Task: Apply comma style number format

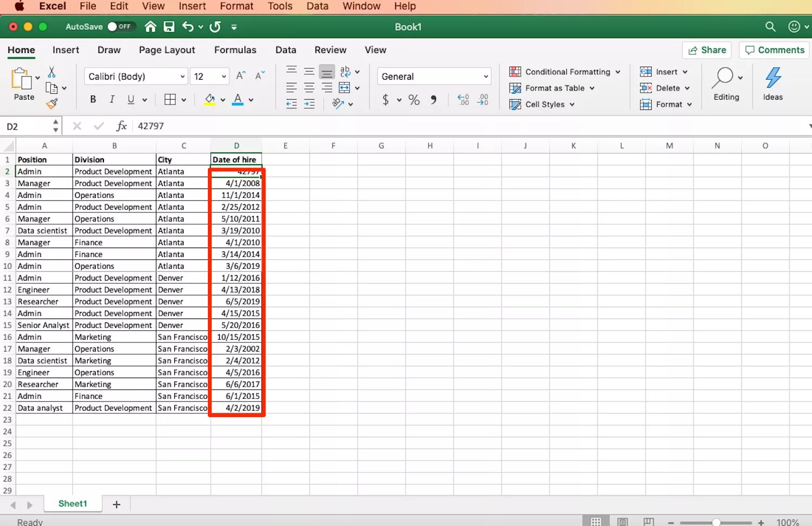Action: 434,100
